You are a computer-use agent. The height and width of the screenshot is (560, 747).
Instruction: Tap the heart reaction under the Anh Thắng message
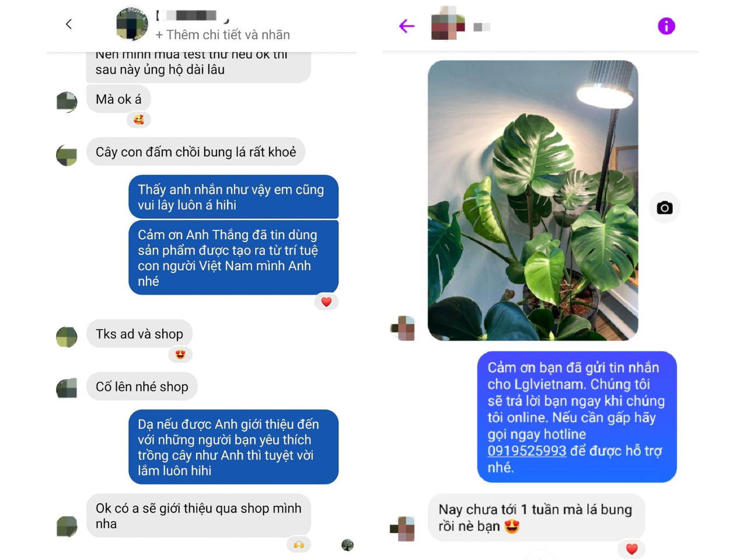click(x=326, y=302)
